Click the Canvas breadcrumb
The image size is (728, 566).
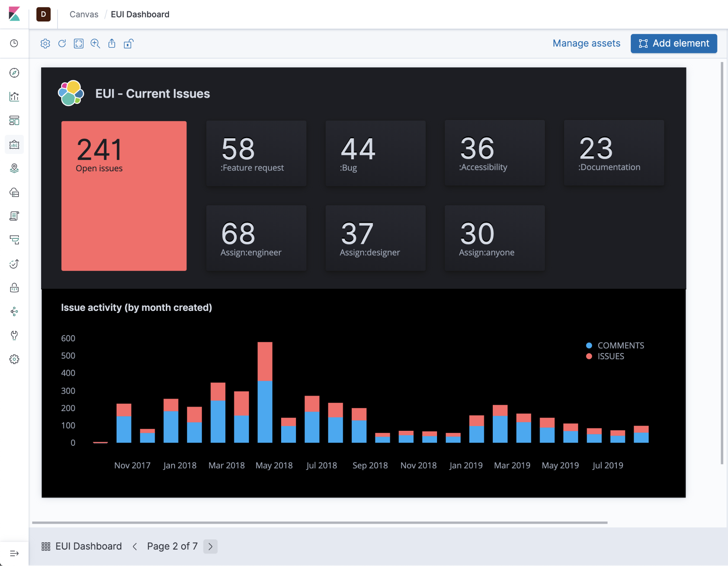[84, 14]
